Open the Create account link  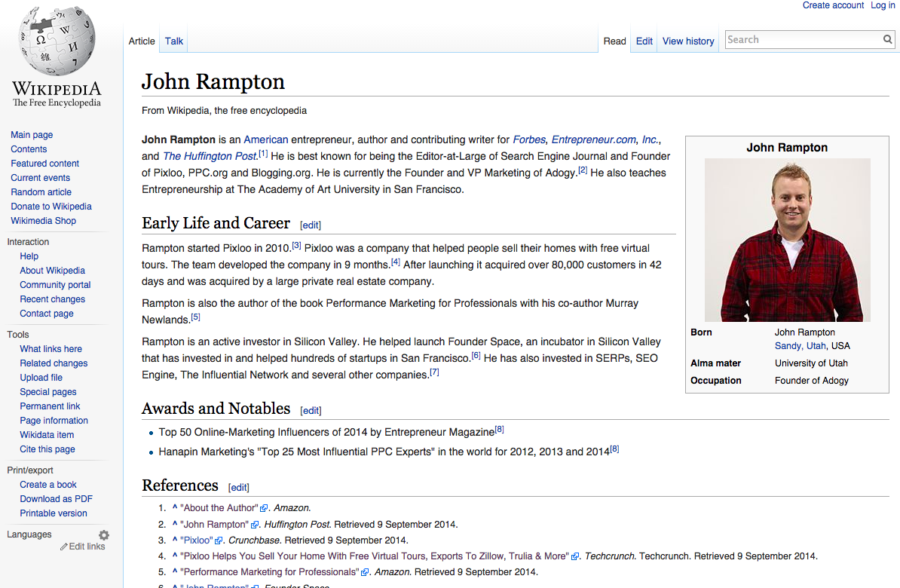(x=833, y=5)
